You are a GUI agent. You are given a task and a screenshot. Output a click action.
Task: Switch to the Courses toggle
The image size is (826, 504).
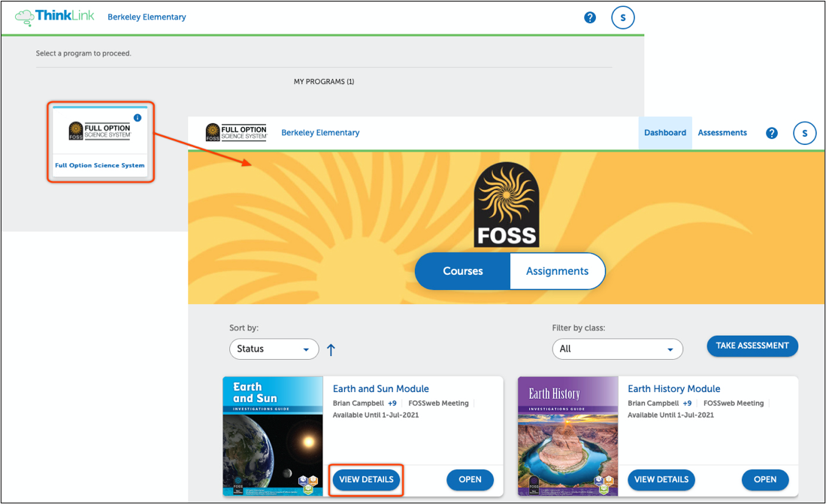coord(462,271)
